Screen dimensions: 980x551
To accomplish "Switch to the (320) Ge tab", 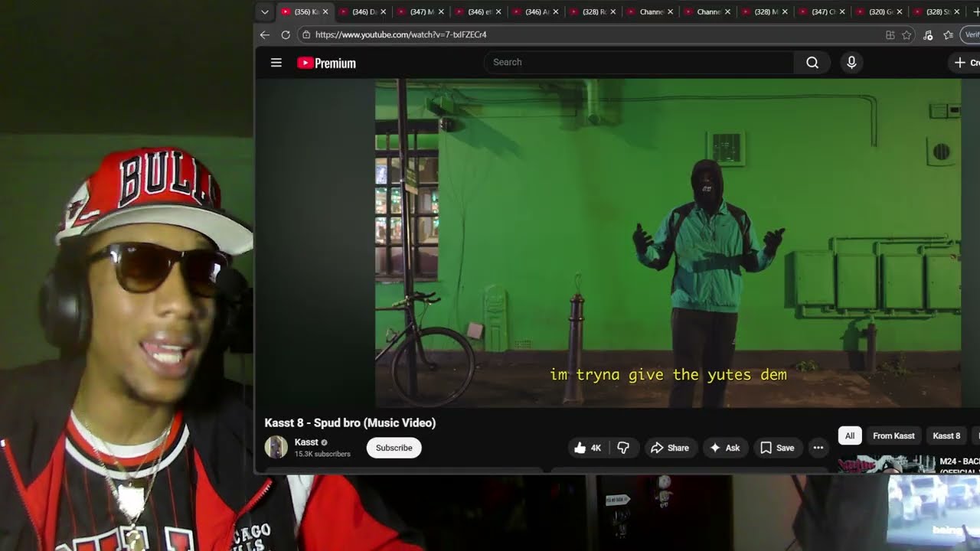I will [x=879, y=11].
